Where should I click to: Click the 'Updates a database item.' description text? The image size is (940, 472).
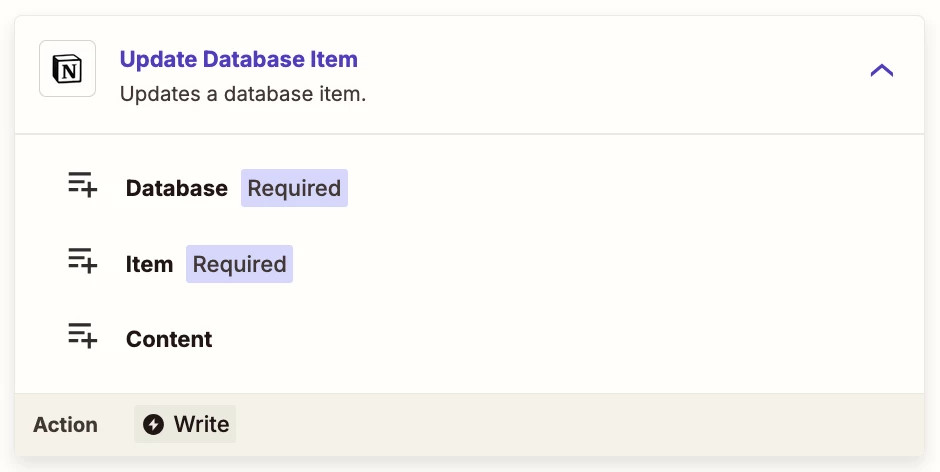click(x=243, y=94)
